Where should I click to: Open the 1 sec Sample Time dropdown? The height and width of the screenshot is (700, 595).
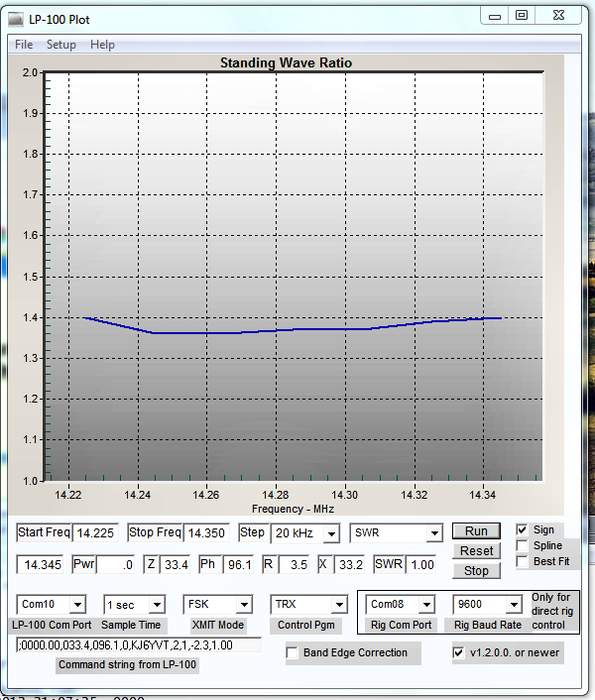[x=156, y=605]
